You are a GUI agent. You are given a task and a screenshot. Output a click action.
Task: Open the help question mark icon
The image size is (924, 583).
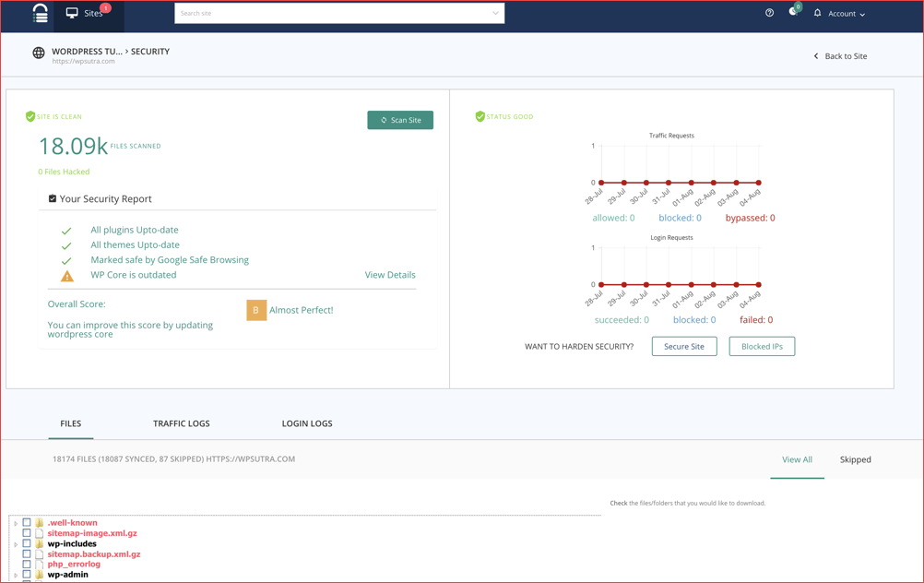[x=769, y=13]
